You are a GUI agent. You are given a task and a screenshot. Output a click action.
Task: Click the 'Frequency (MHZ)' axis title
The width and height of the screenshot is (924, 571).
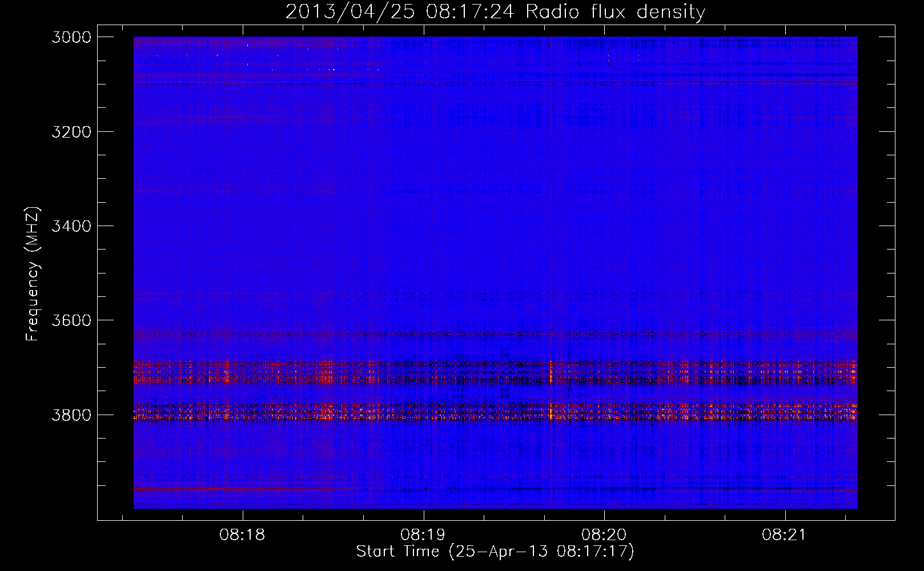coord(33,274)
